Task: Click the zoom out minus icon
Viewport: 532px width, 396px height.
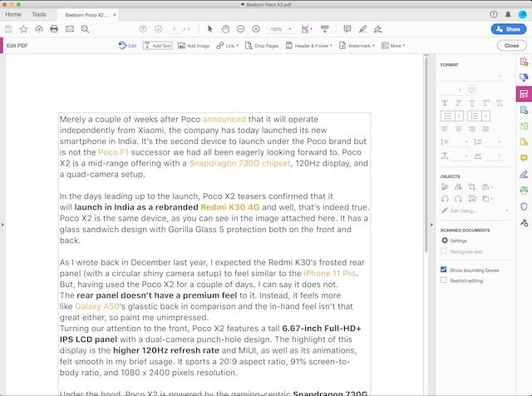Action: pos(242,29)
